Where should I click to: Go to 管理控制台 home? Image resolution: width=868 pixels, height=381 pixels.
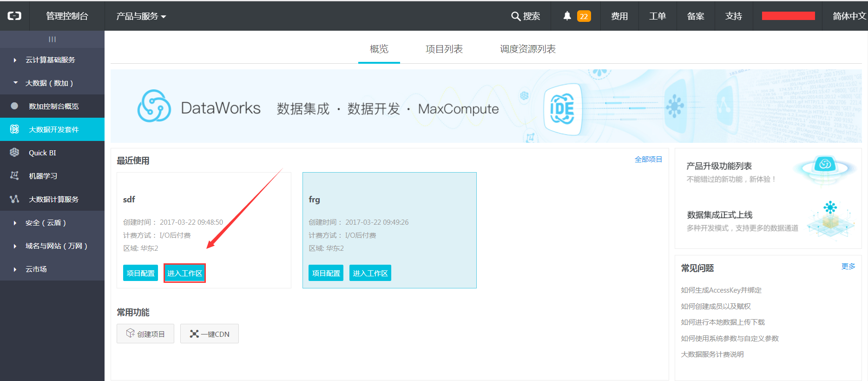click(67, 16)
